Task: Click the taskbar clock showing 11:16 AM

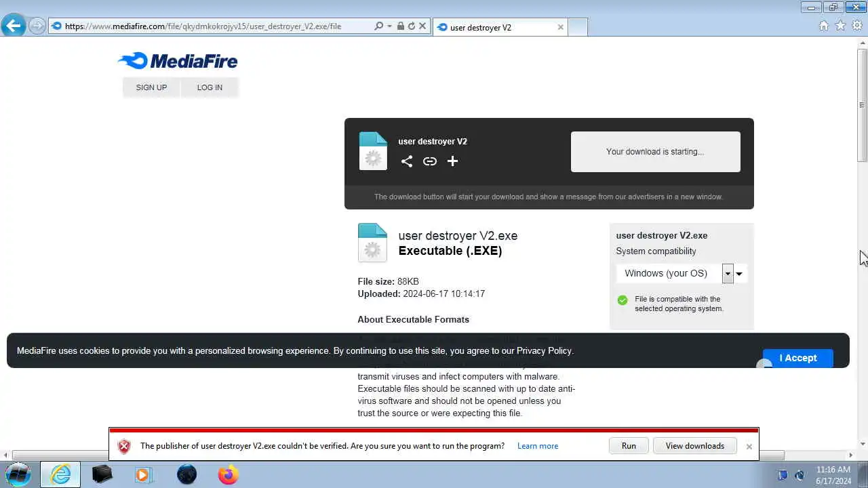Action: coord(833,469)
